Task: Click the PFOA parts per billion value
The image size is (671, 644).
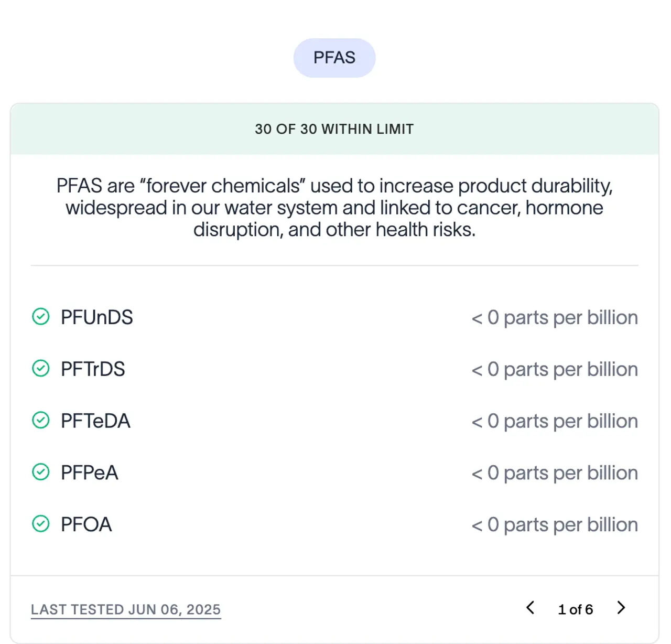Action: tap(555, 525)
